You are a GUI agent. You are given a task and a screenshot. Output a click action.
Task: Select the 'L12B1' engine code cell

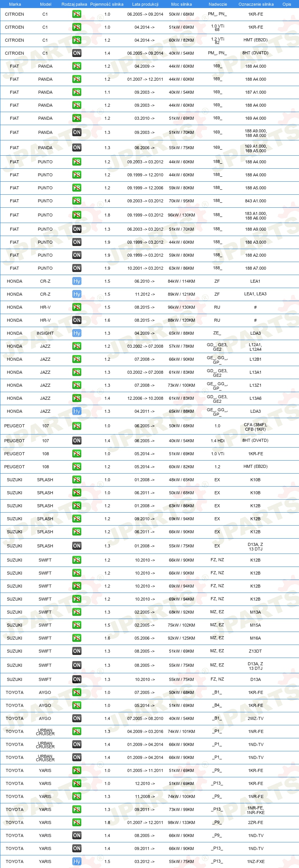[x=255, y=359]
